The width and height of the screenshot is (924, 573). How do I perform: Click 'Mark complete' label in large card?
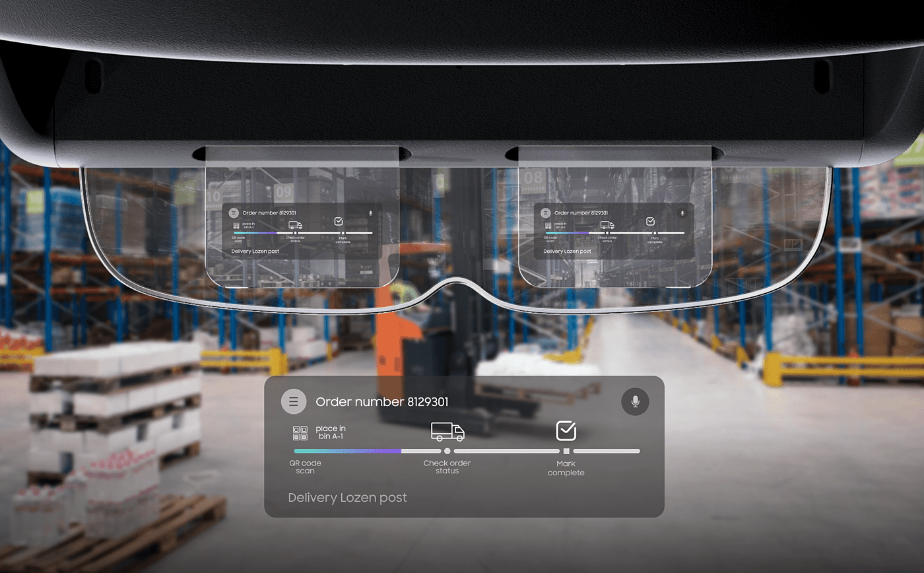[566, 468]
